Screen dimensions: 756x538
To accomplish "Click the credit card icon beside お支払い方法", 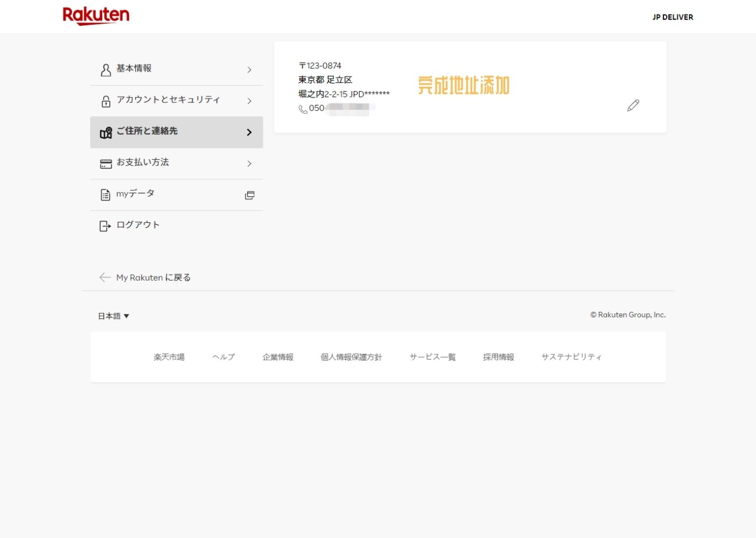I will [x=105, y=163].
